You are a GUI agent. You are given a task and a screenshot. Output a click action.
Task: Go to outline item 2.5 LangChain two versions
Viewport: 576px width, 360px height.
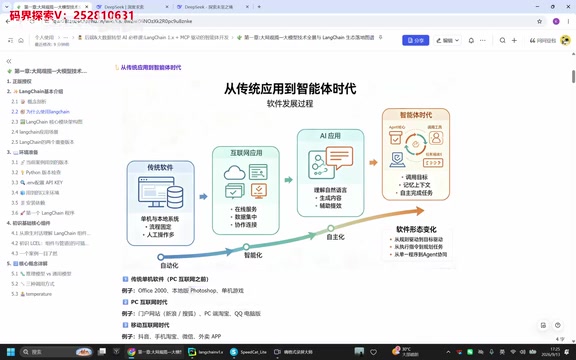pos(42,142)
